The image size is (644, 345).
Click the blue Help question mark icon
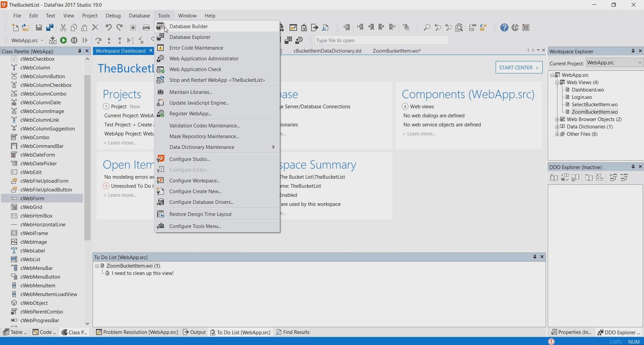[504, 27]
